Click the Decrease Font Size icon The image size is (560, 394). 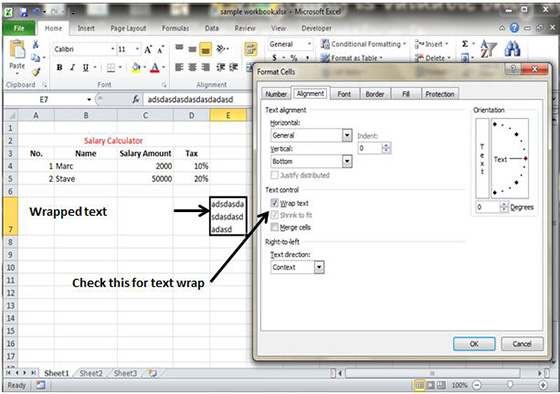161,49
